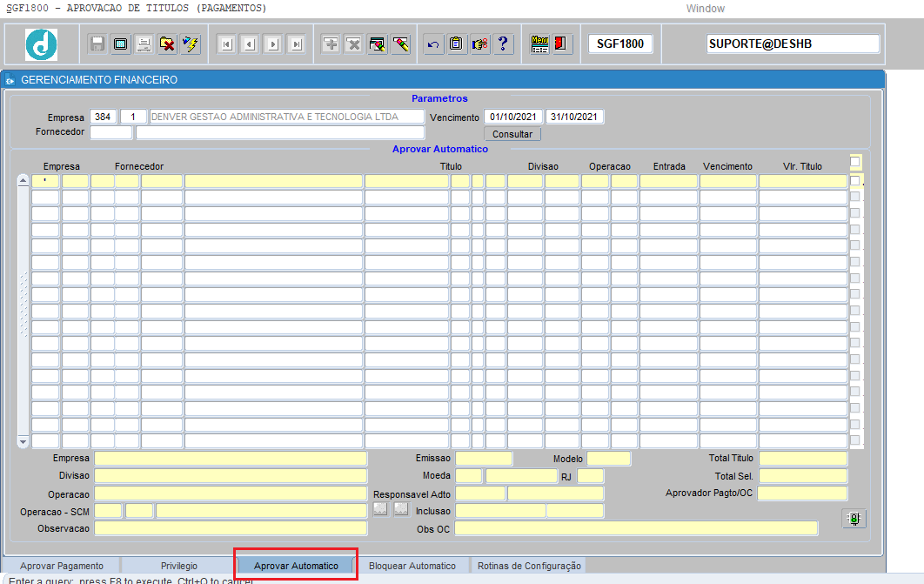Check the second grid row checkbox

click(855, 197)
